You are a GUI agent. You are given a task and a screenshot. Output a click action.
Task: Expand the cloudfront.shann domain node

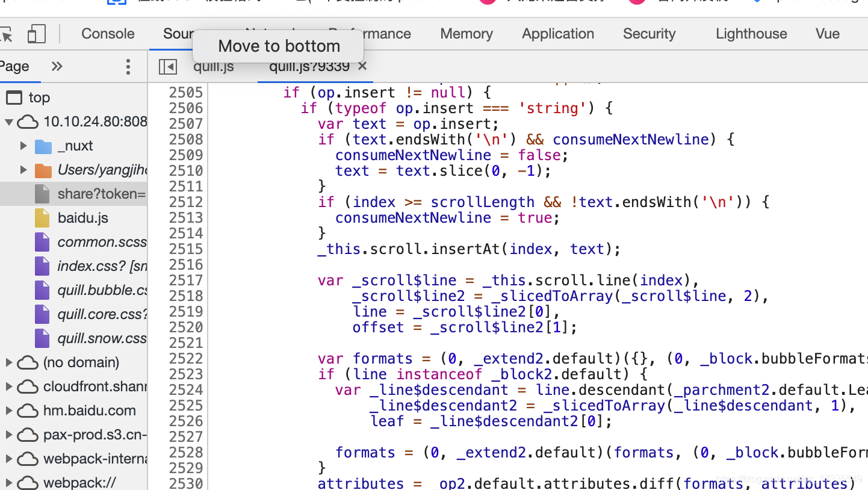(x=9, y=386)
